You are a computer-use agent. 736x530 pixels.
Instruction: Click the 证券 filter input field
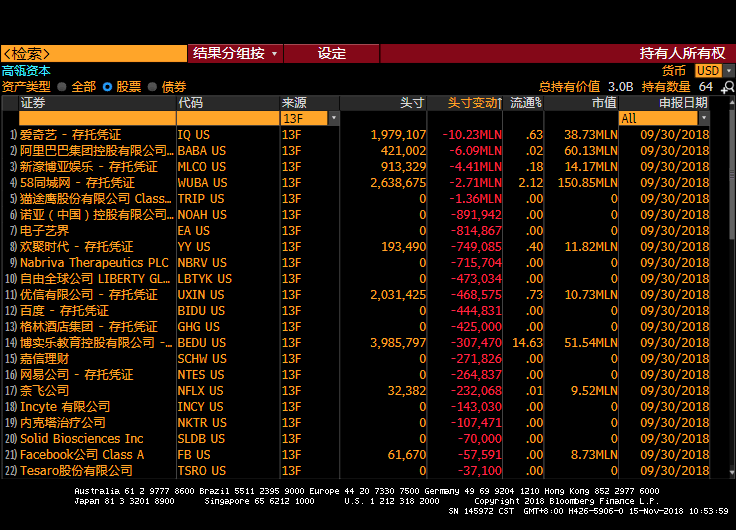97,118
